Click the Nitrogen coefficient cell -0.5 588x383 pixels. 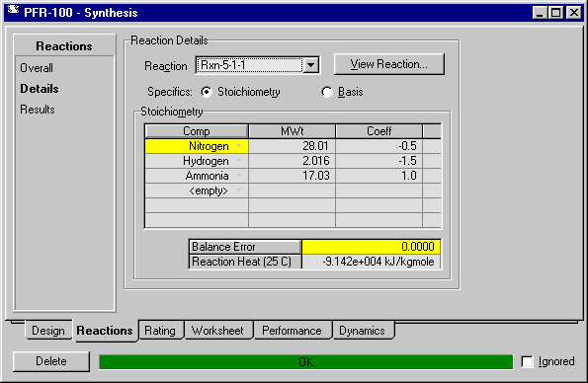click(378, 146)
